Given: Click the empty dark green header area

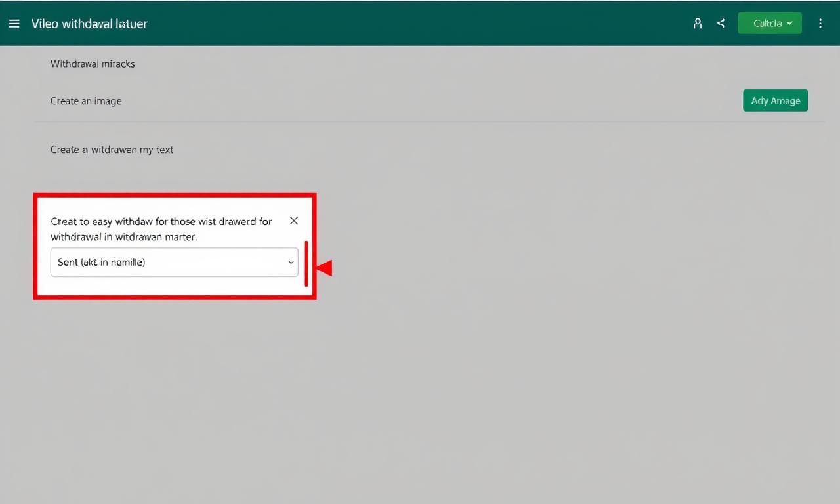Looking at the screenshot, I should tap(420, 24).
